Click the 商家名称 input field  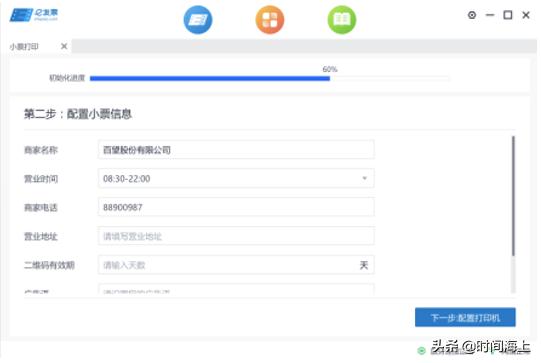tap(236, 150)
